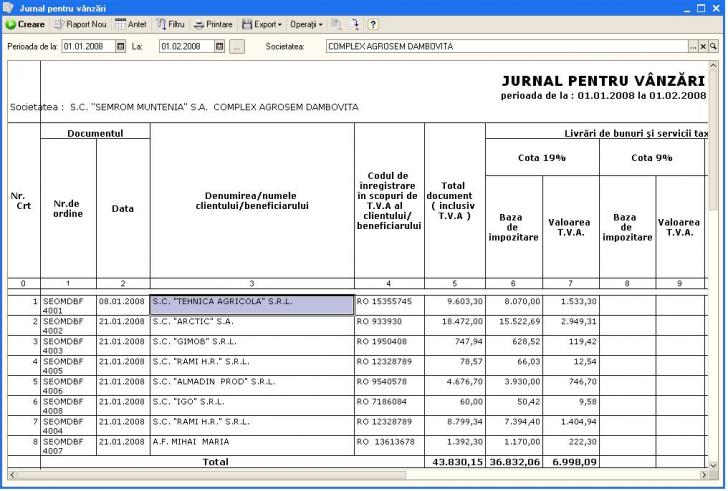The height and width of the screenshot is (491, 728).
Task: Click grand total 43.830,15
Action: 455,462
